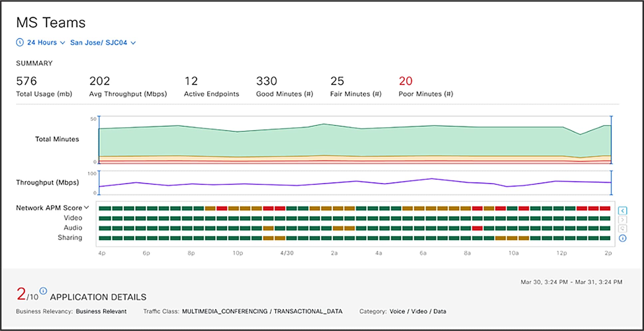The height and width of the screenshot is (331, 644).
Task: Click the Throughput (Mbps) chart label
Action: [48, 182]
